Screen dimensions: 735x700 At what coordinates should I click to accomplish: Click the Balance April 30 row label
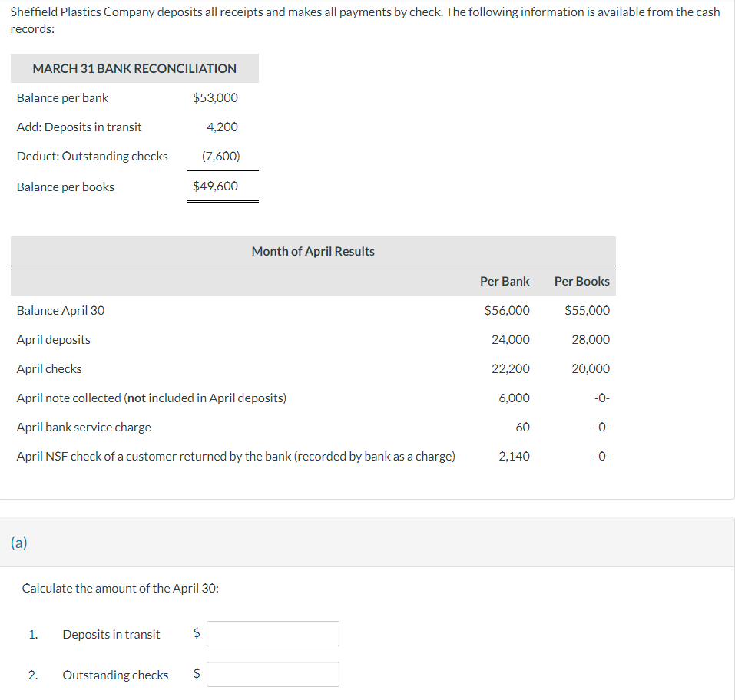coord(60,310)
